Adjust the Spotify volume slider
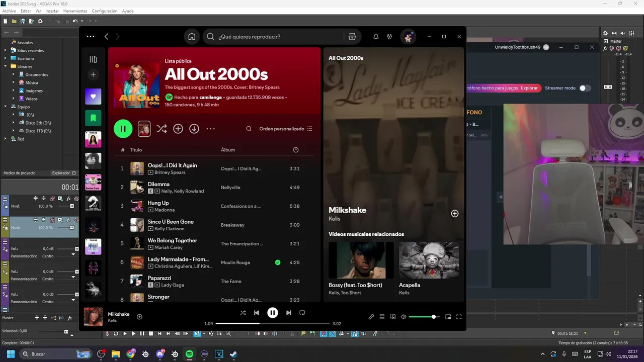The width and height of the screenshot is (644, 362). click(x=425, y=317)
